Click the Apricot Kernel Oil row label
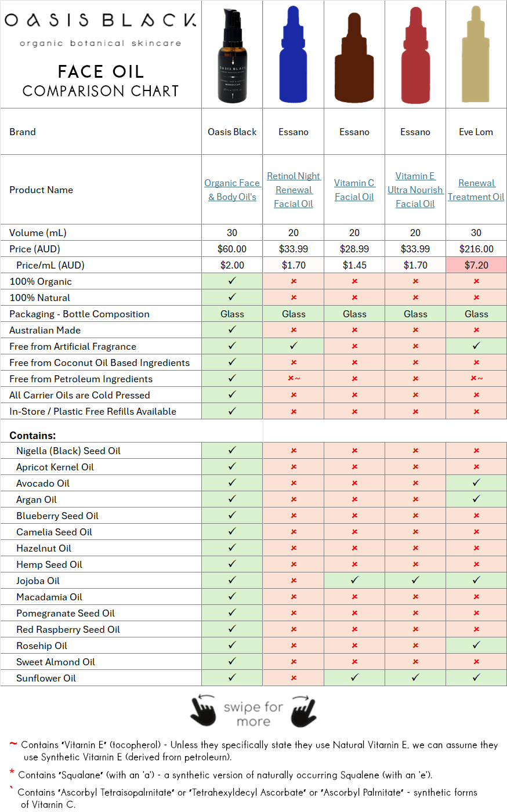507x812 pixels. tap(55, 467)
